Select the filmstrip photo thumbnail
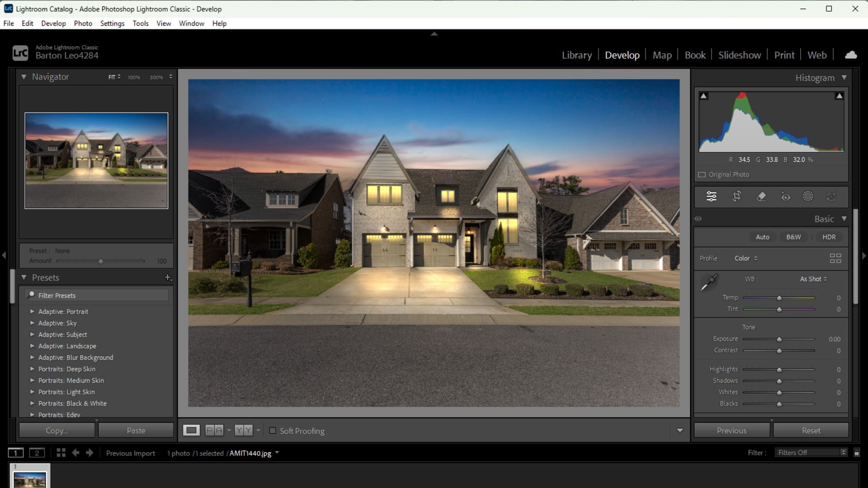 30,479
